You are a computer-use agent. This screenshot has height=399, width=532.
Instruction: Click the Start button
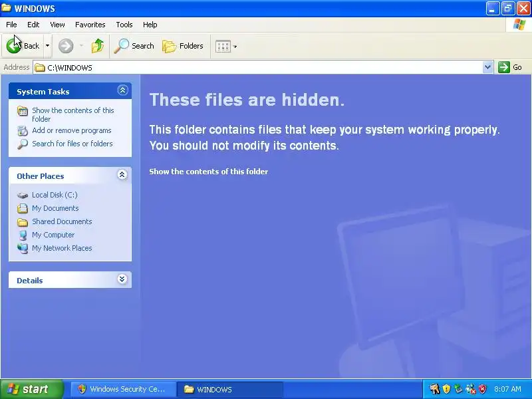pyautogui.click(x=31, y=389)
